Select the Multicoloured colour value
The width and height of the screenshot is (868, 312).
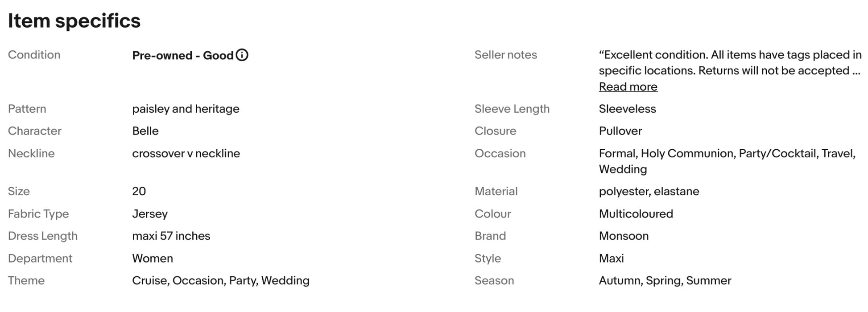(x=636, y=214)
